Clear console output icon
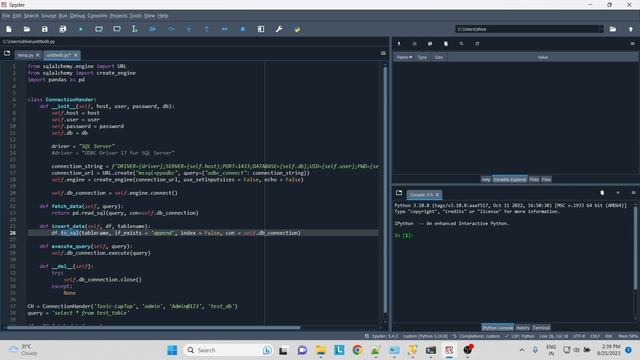The image size is (640, 360). 602,193
